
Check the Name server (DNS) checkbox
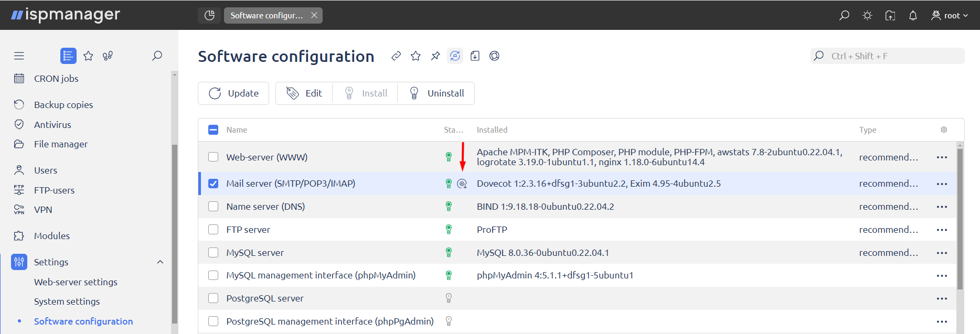213,207
